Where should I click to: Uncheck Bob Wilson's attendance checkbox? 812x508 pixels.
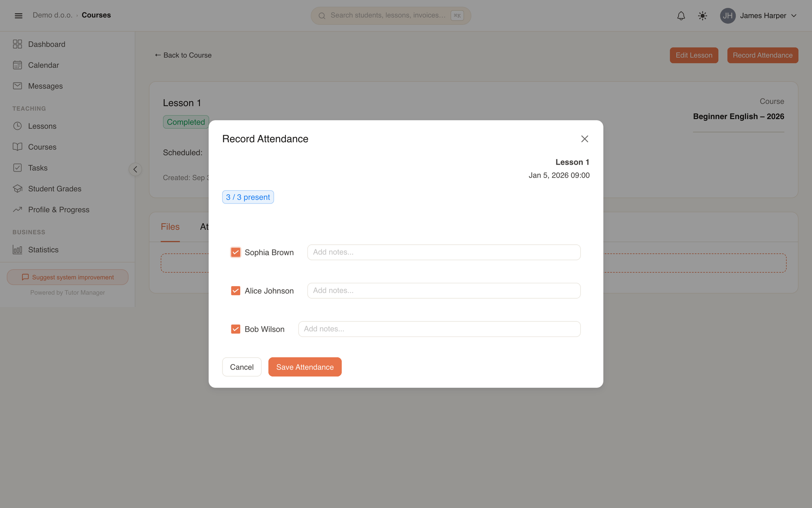pos(235,329)
